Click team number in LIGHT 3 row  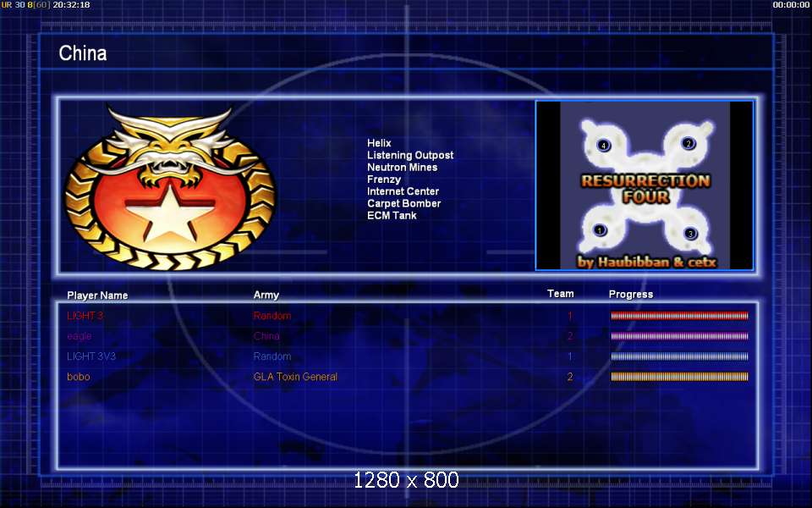(x=569, y=316)
